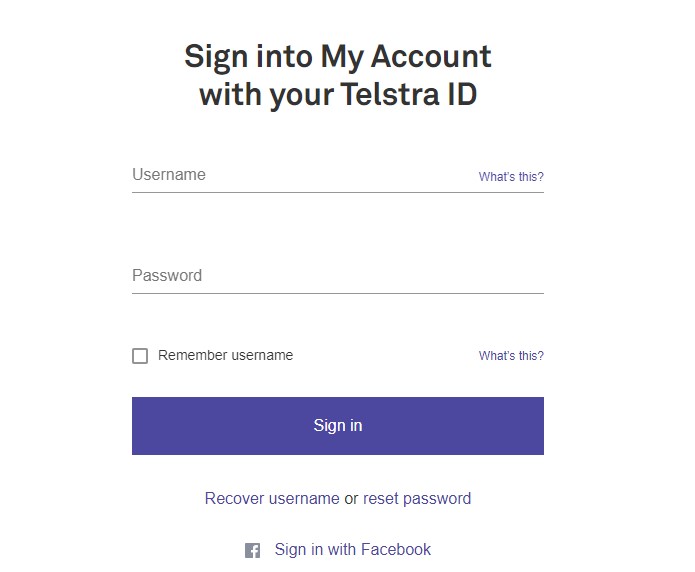This screenshot has height=572, width=695.
Task: Click the reset password link
Action: coord(417,498)
